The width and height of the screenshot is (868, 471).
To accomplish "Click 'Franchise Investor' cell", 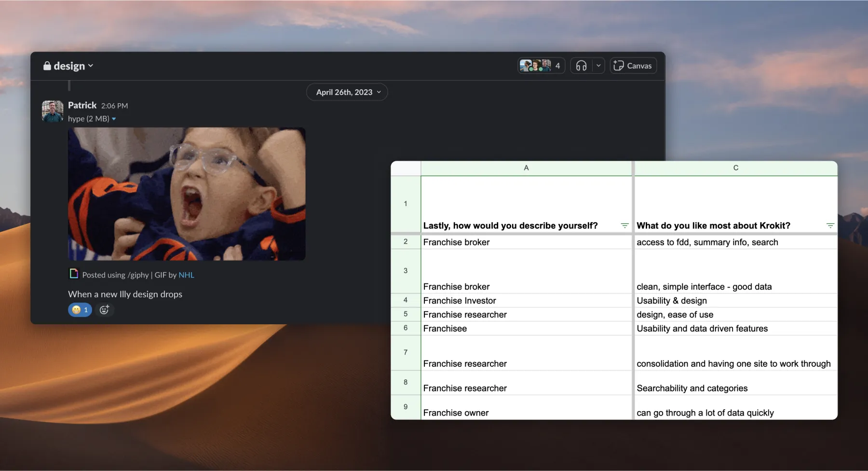I will tap(526, 300).
